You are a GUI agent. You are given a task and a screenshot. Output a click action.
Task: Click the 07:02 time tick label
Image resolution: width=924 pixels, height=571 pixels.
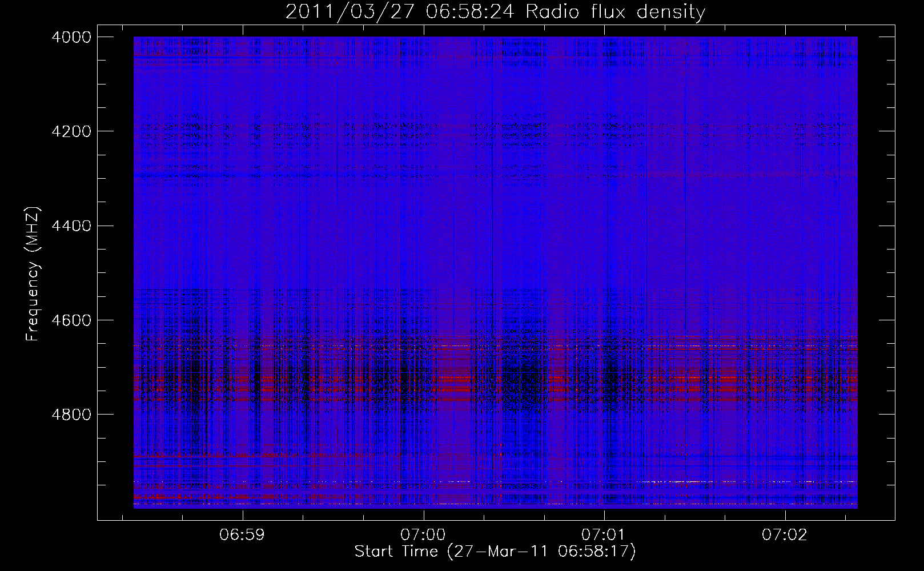(x=785, y=534)
